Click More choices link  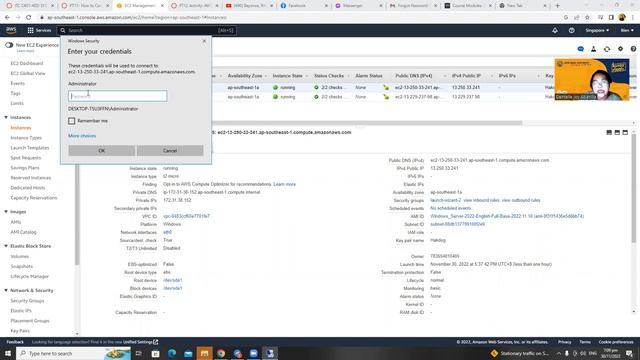point(82,136)
